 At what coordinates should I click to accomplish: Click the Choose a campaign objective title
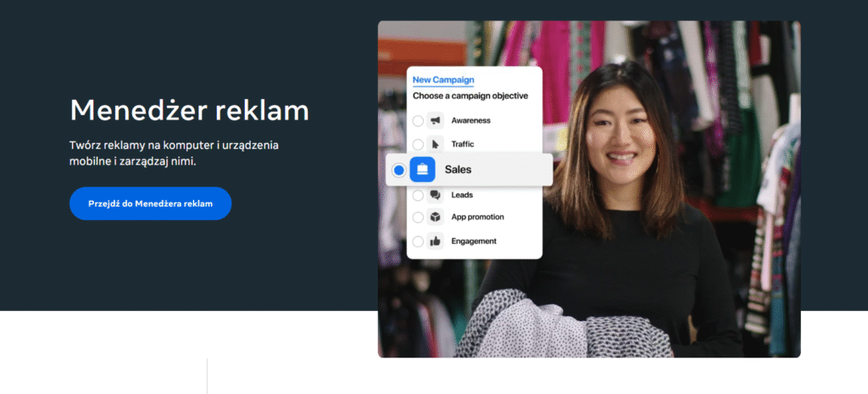(470, 96)
